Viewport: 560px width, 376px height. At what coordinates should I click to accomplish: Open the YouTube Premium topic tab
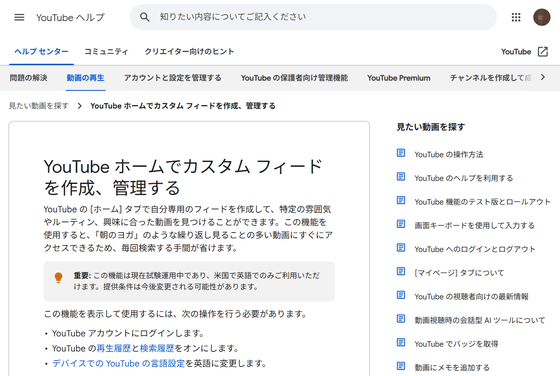[x=399, y=78]
